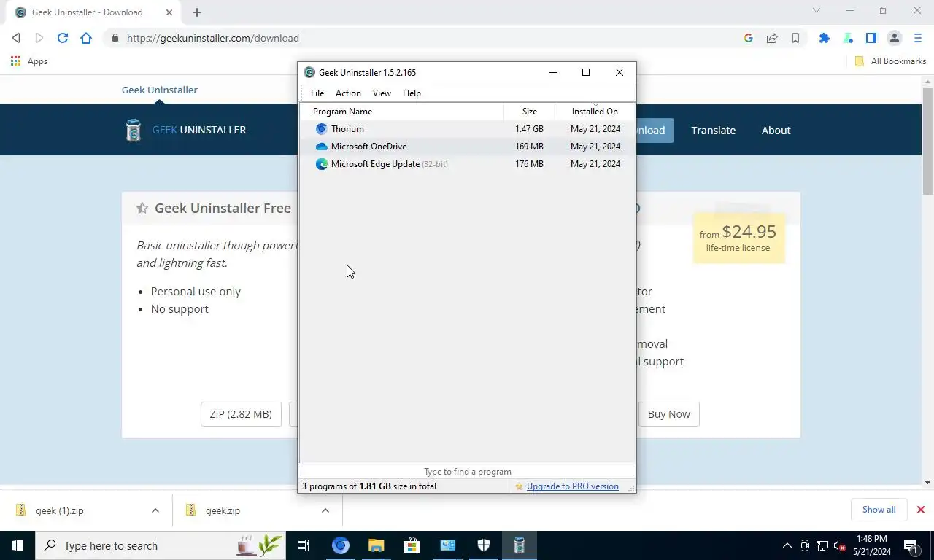Select the Microsoft Edge Update icon
Screen dimensions: 934x560
pyautogui.click(x=321, y=164)
